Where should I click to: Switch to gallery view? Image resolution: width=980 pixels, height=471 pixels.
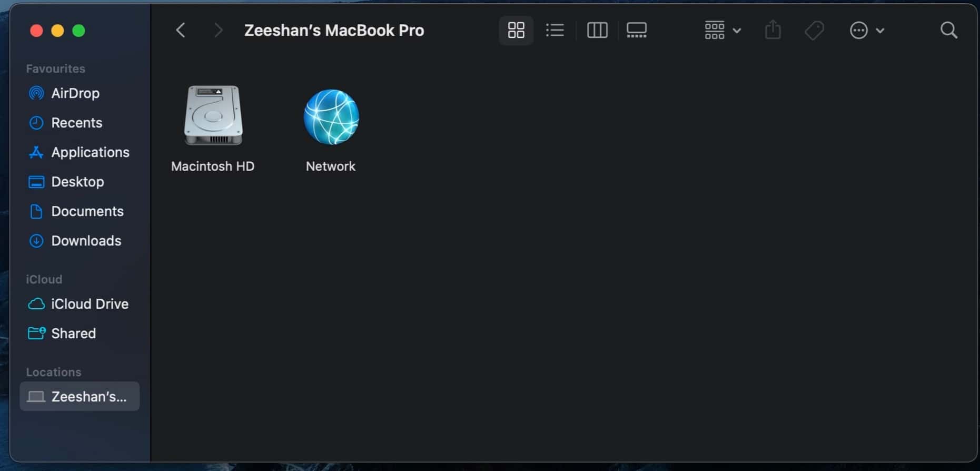point(637,30)
